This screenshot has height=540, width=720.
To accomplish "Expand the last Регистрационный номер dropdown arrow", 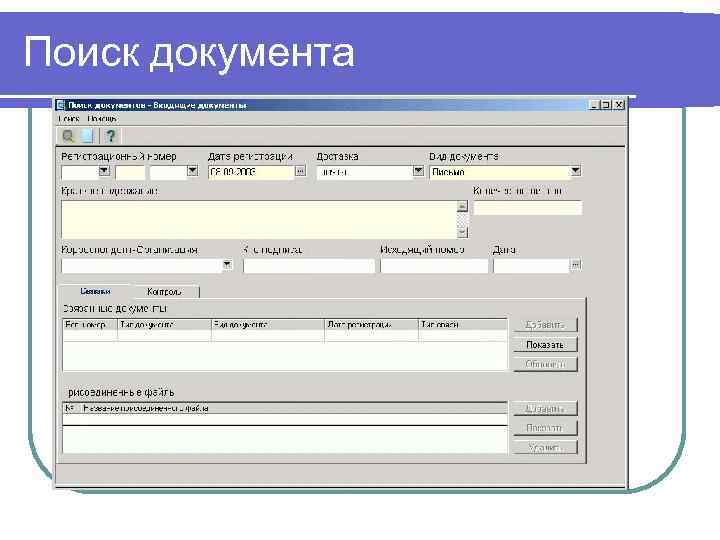I will [192, 171].
